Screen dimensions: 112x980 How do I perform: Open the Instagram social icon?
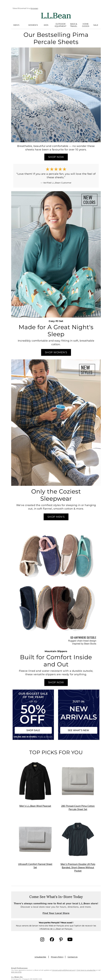42,939
